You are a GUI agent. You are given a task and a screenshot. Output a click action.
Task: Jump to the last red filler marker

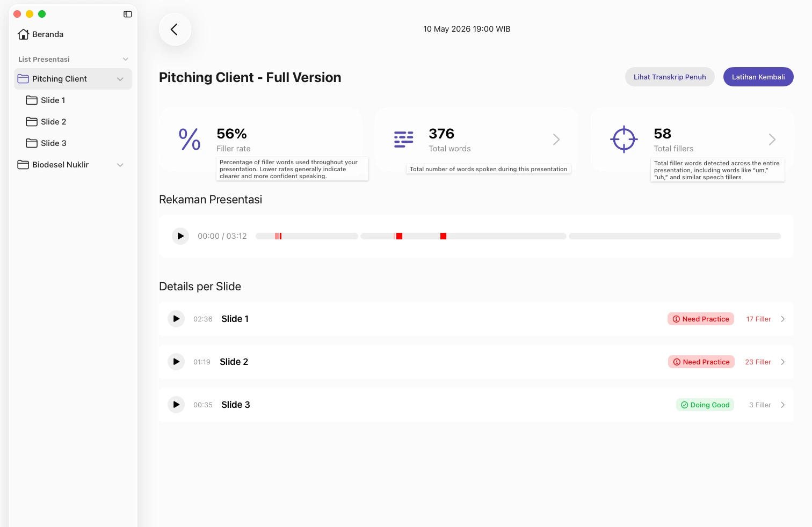[x=443, y=236]
